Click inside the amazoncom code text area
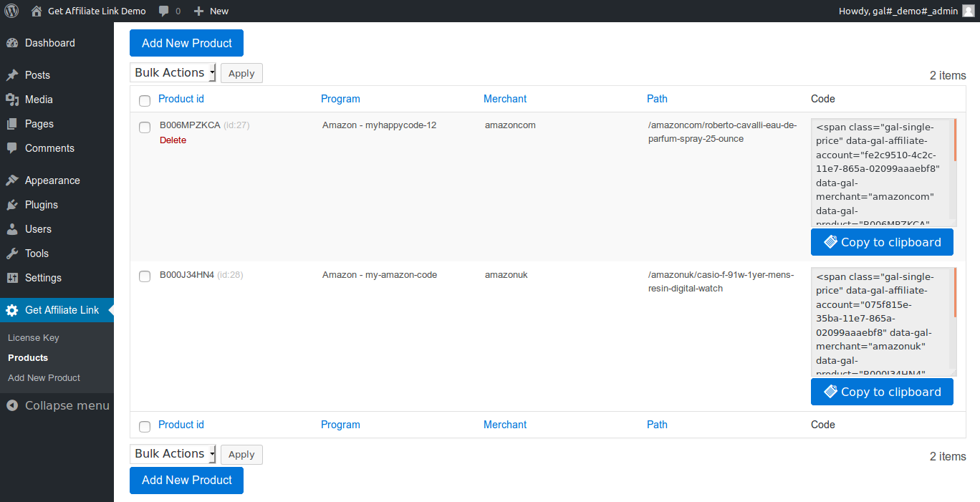Image resolution: width=980 pixels, height=502 pixels. [x=880, y=172]
